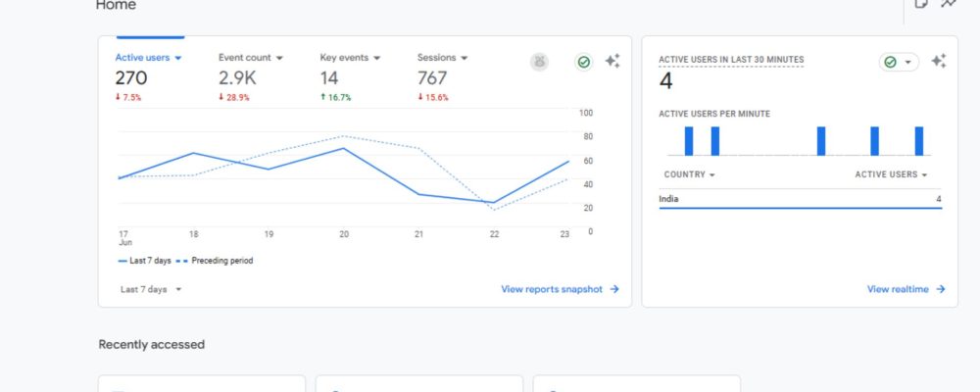Click the copy icon at top right
Image resolution: width=980 pixels, height=392 pixels.
[921, 4]
